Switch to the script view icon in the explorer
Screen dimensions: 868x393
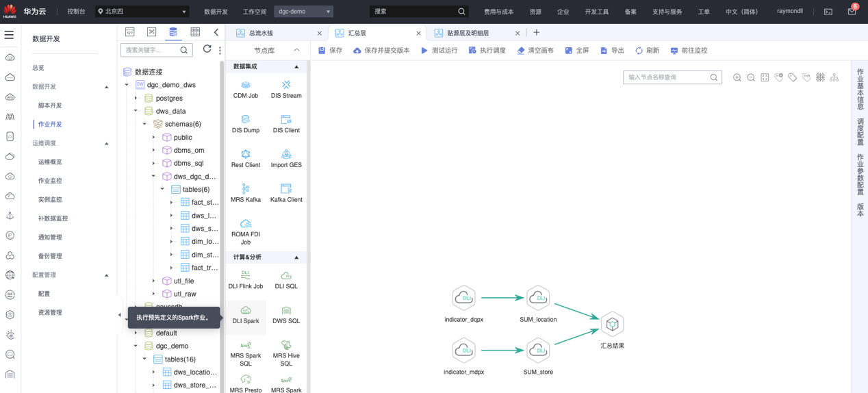coord(130,32)
